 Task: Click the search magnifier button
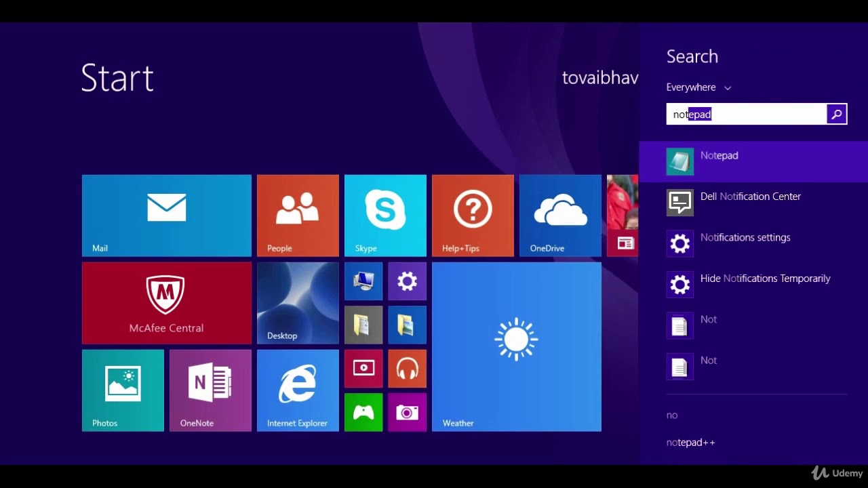(837, 115)
